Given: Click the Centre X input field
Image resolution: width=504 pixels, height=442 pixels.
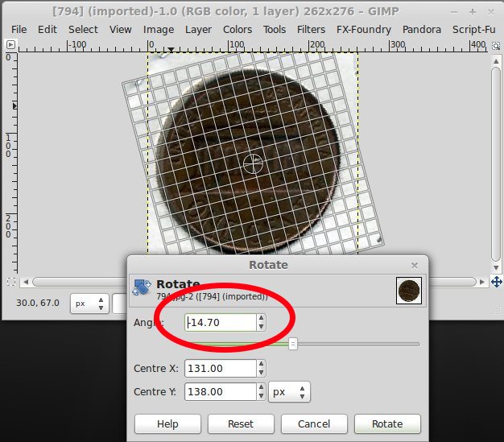Looking at the screenshot, I should [221, 369].
